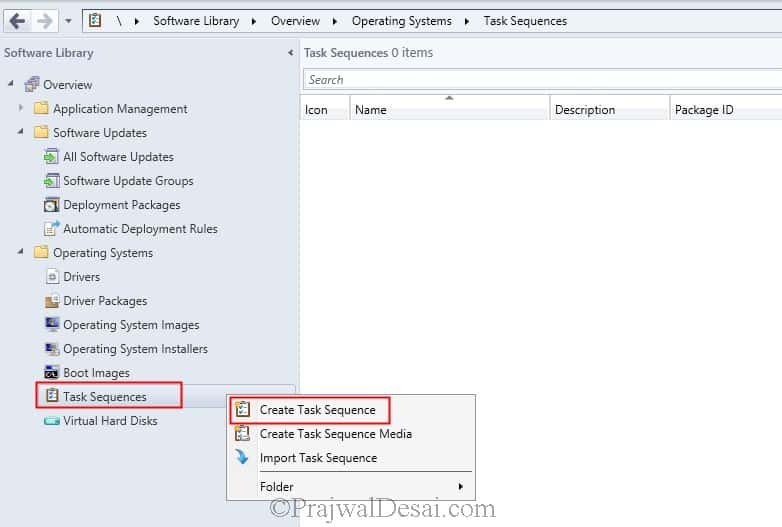782x527 pixels.
Task: Sort by the Description column header
Action: click(609, 109)
